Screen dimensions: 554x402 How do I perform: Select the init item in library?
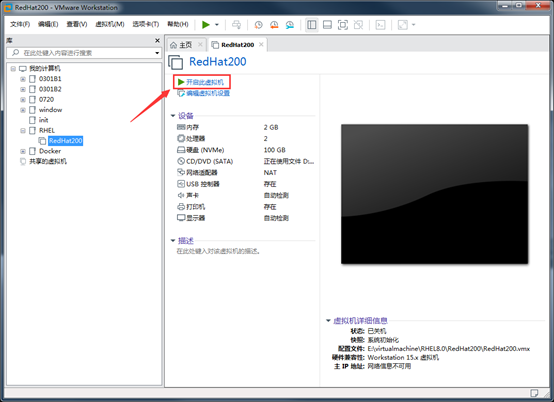tap(43, 120)
